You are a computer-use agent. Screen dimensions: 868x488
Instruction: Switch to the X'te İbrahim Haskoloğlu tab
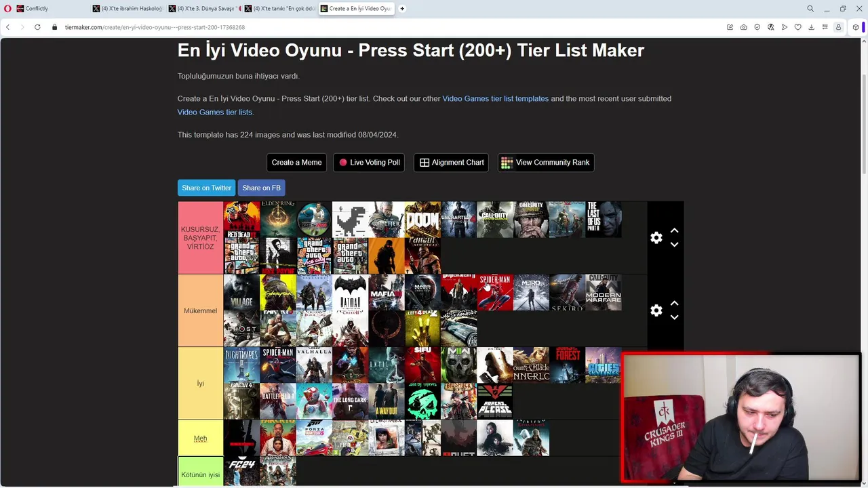tap(127, 9)
